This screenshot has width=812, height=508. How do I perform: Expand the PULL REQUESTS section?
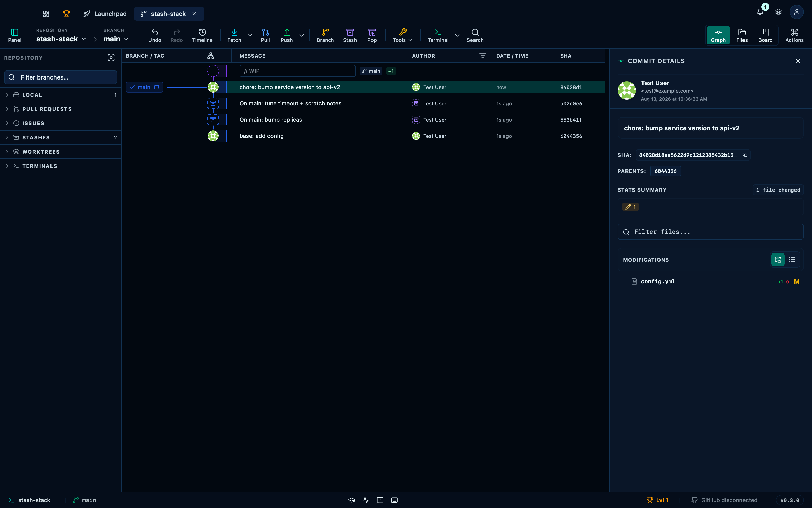click(61, 109)
